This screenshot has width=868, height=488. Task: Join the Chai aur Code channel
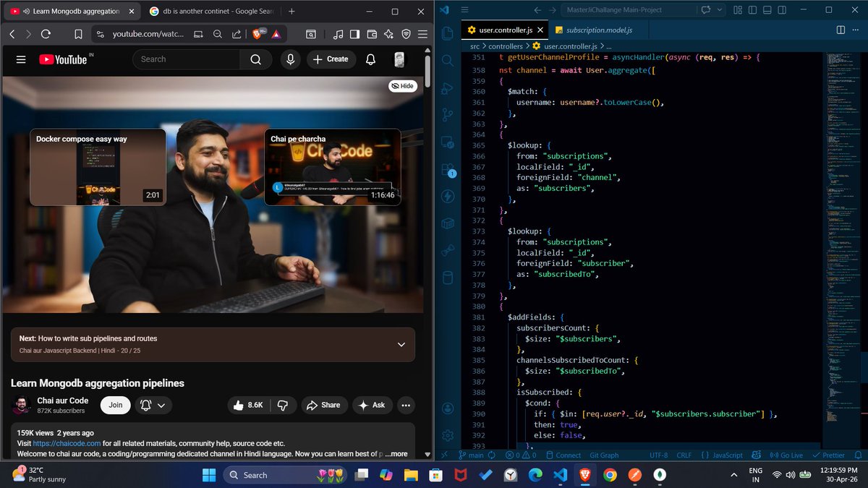[x=116, y=405]
